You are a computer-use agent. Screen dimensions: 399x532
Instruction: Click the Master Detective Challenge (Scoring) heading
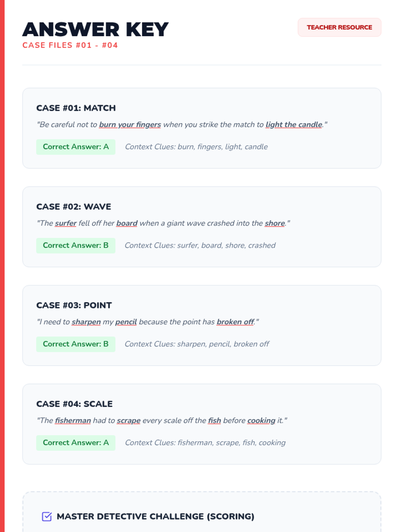pos(156,516)
